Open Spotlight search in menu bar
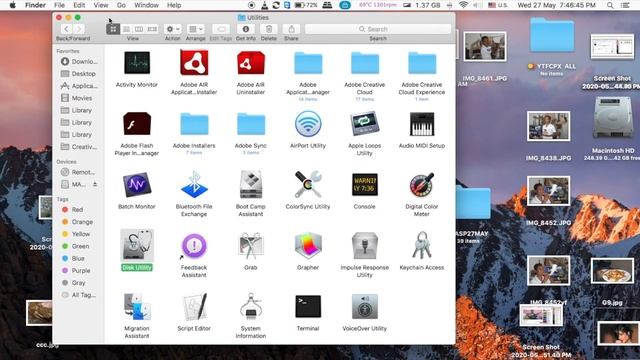This screenshot has height=360, width=640. tap(610, 5)
